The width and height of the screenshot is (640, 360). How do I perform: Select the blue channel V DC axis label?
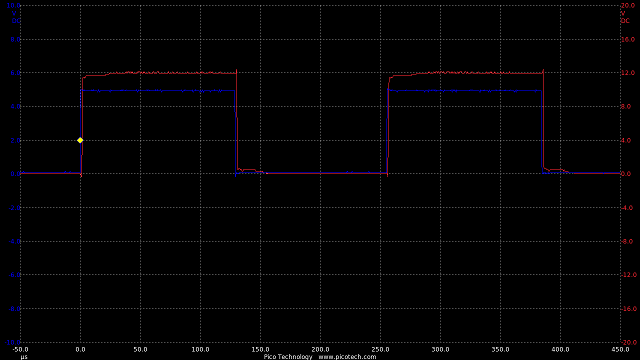pos(16,17)
